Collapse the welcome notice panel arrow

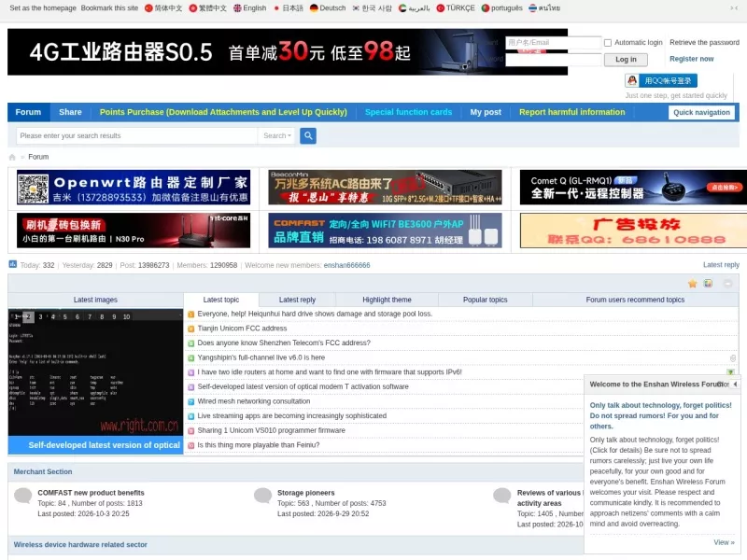(735, 384)
